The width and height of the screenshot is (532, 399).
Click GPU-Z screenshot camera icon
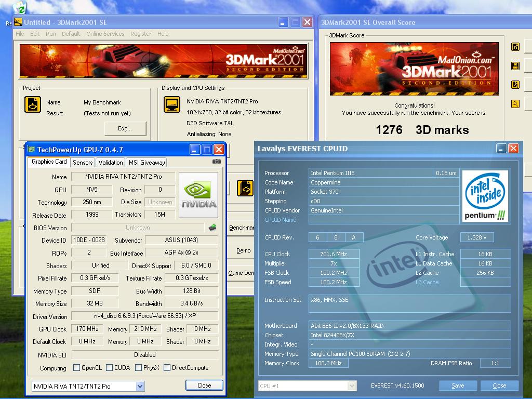click(217, 162)
